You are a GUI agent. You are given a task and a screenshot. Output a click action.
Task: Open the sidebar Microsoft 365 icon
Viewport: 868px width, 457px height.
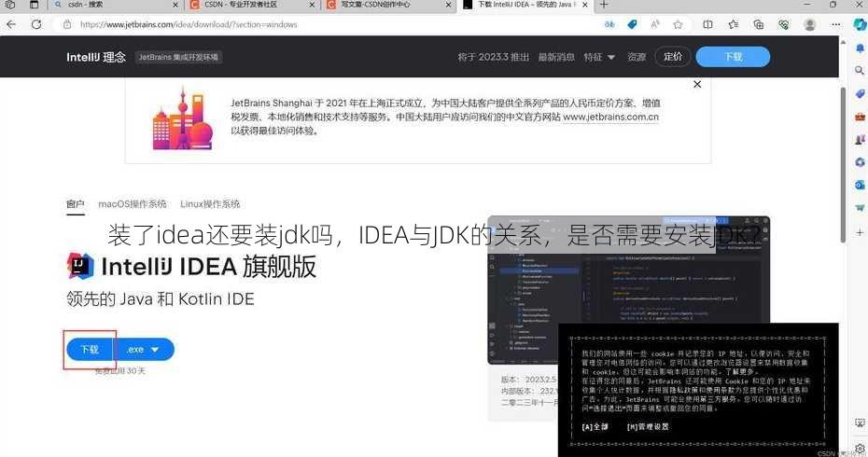coord(860,162)
